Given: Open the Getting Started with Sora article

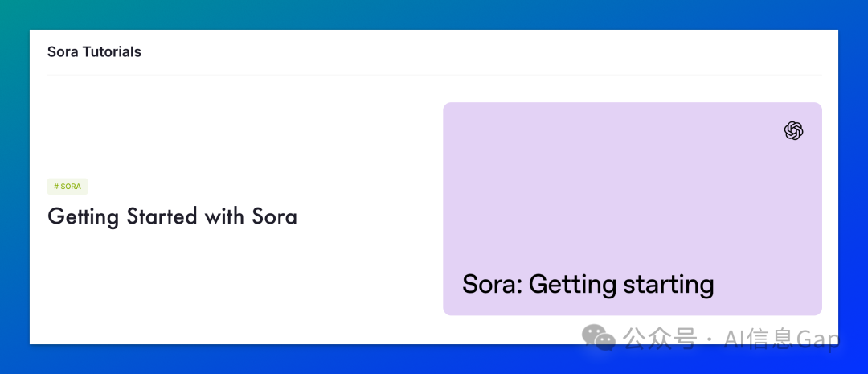Looking at the screenshot, I should (172, 216).
